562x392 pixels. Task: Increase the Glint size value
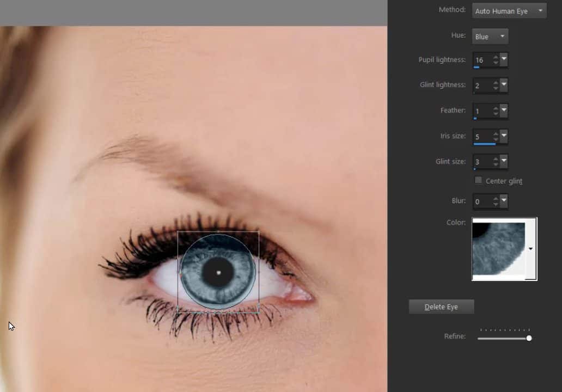coord(494,158)
